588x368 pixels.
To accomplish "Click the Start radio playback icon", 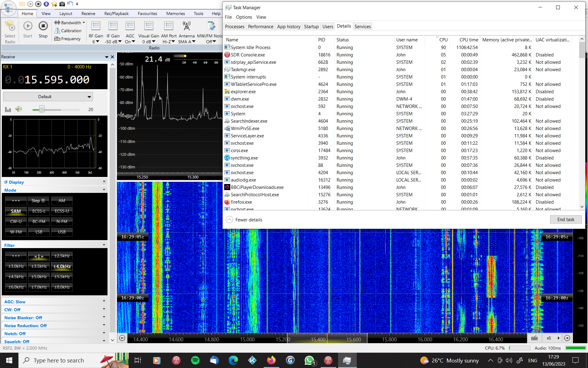I will tap(28, 26).
